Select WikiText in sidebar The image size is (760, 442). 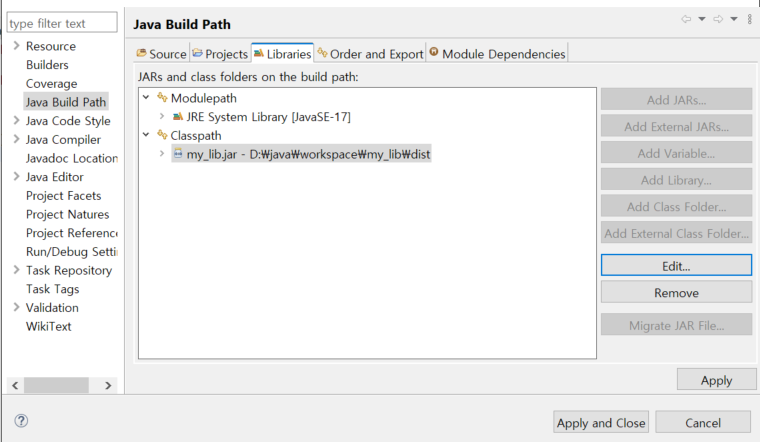48,326
